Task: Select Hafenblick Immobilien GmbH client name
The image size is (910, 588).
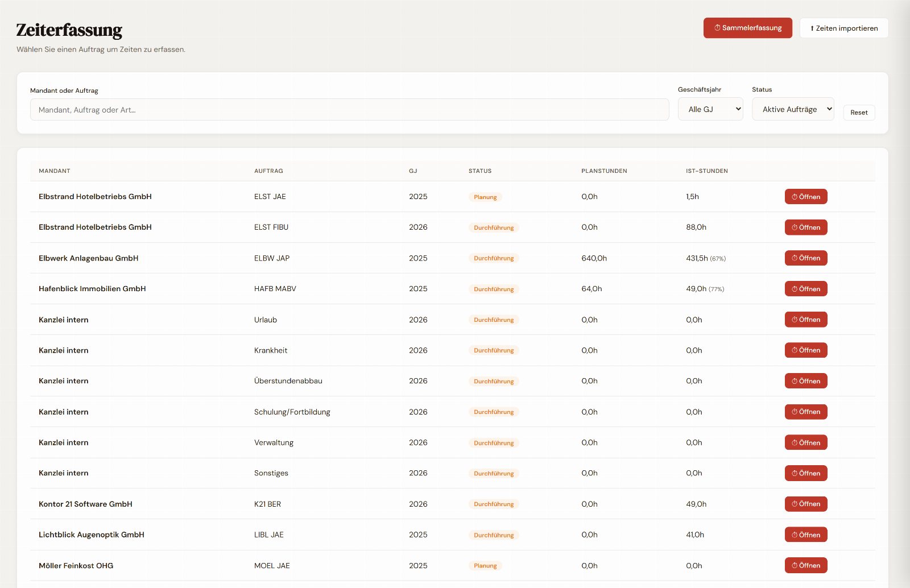Action: coord(92,289)
